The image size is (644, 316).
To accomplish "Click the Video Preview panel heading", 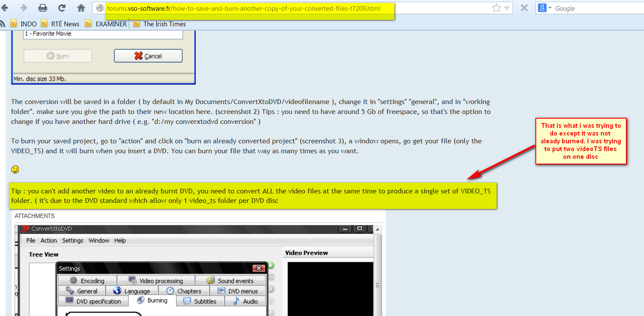I will pyautogui.click(x=306, y=253).
